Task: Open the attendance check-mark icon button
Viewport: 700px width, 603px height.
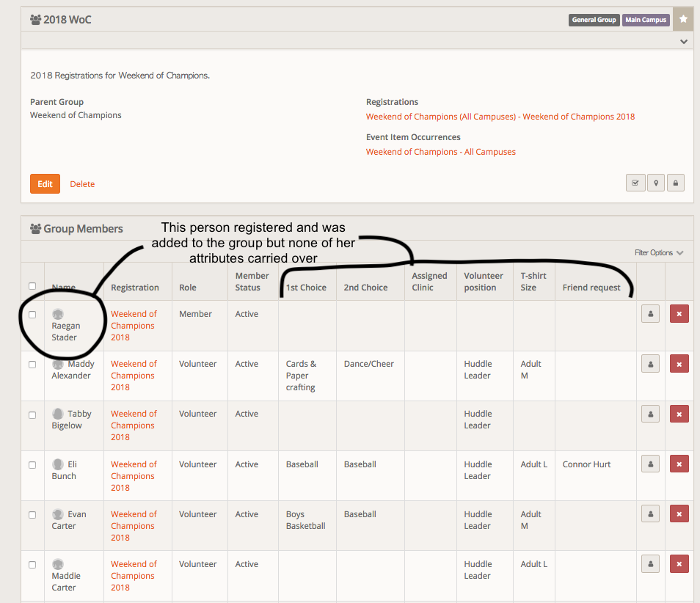Action: [635, 183]
